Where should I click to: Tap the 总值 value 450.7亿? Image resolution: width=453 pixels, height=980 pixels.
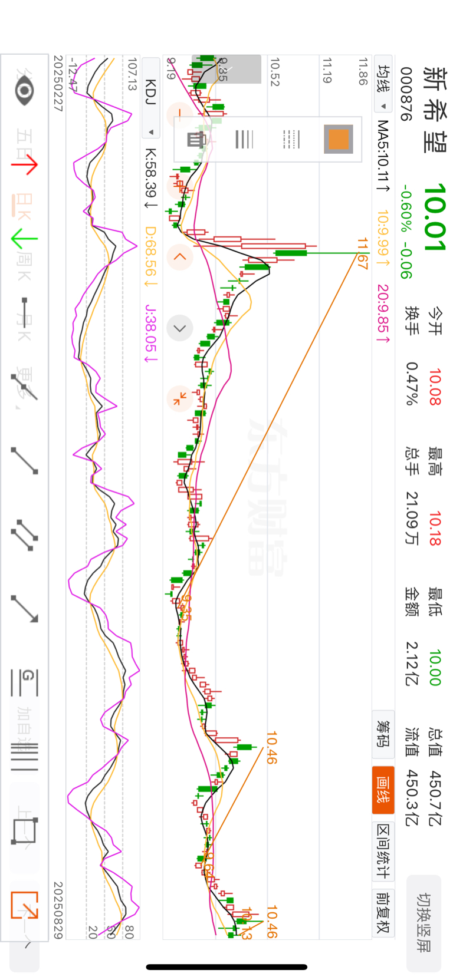[435, 798]
